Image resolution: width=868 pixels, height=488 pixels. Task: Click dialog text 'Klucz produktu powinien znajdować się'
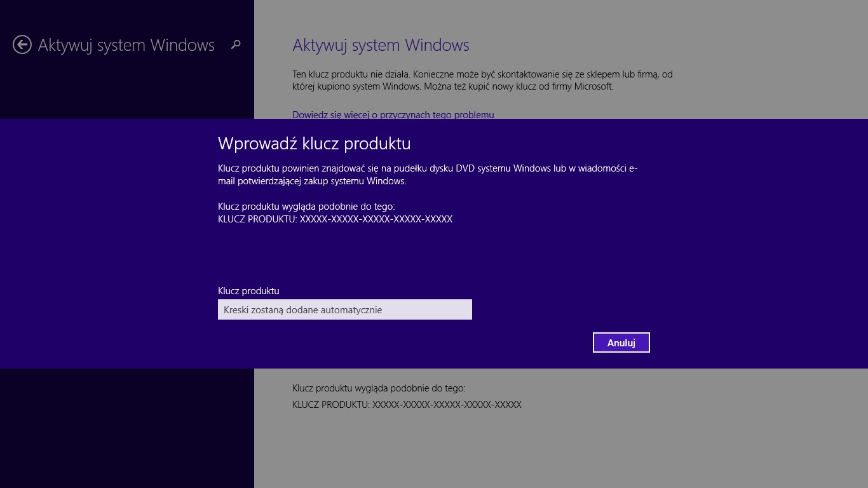pos(428,175)
